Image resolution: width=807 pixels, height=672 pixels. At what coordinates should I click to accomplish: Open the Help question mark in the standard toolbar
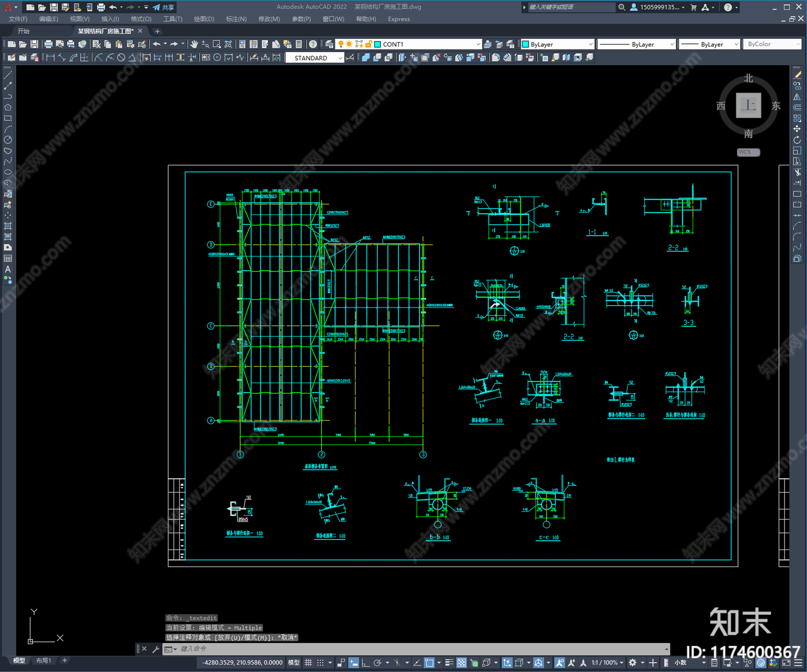313,44
